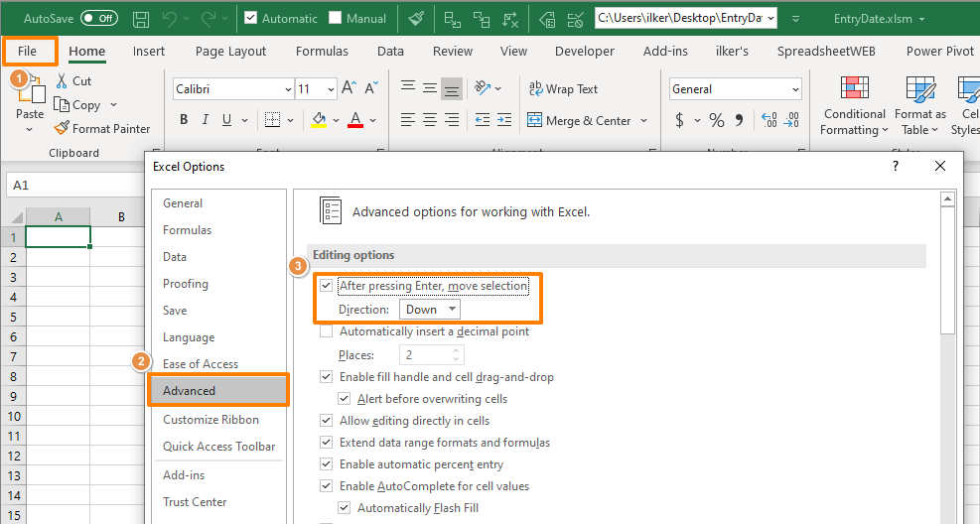Screen dimensions: 980x524
Task: Toggle Enable fill handle and drag-and-drop
Action: click(x=327, y=376)
